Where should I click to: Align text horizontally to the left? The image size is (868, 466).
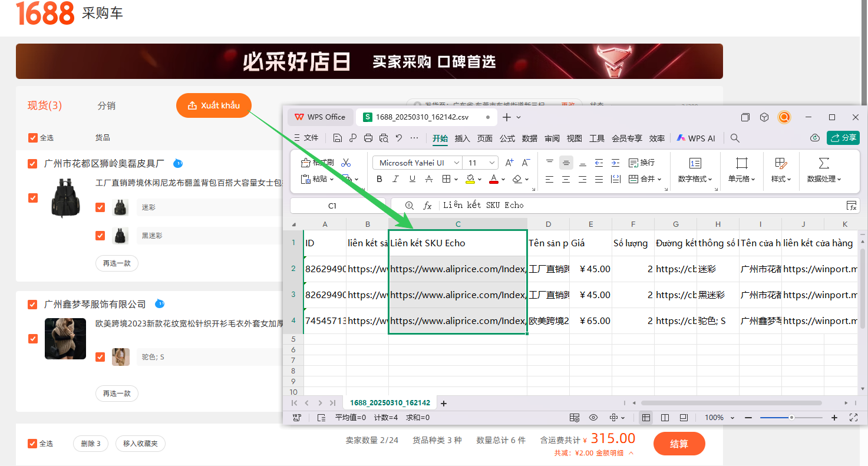coord(549,179)
